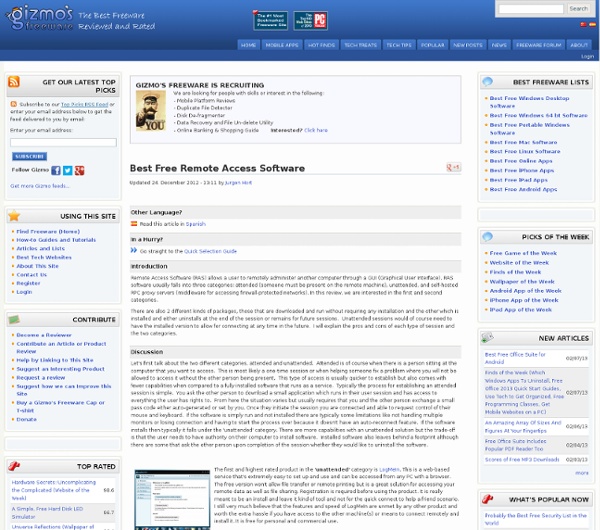
Task: Click the Login link in header
Action: [x=587, y=56]
